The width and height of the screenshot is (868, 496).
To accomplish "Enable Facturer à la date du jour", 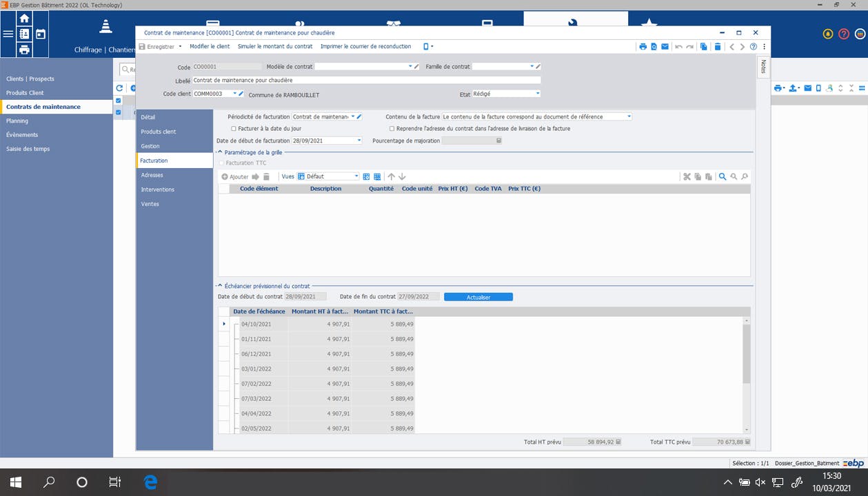I will coord(234,129).
